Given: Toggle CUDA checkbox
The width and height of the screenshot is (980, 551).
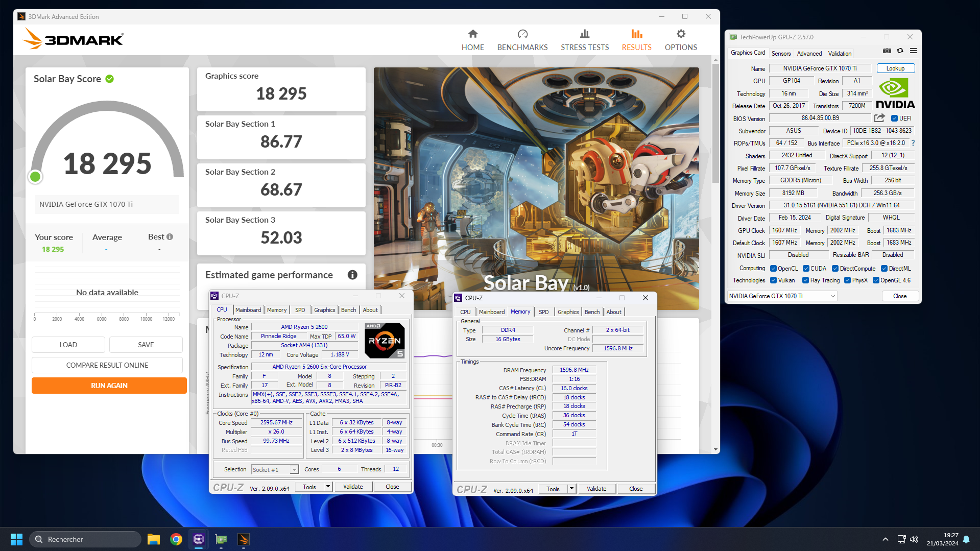Looking at the screenshot, I should tap(806, 269).
